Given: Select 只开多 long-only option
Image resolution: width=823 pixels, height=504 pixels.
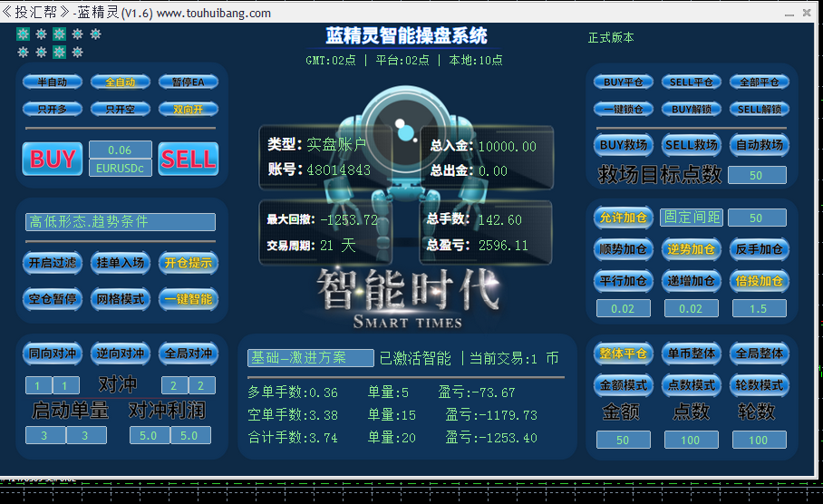Looking at the screenshot, I should [52, 109].
